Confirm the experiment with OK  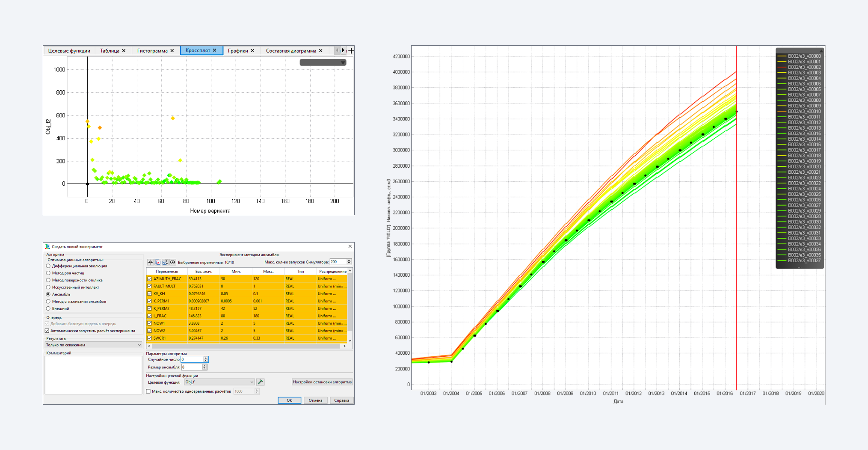tap(289, 400)
